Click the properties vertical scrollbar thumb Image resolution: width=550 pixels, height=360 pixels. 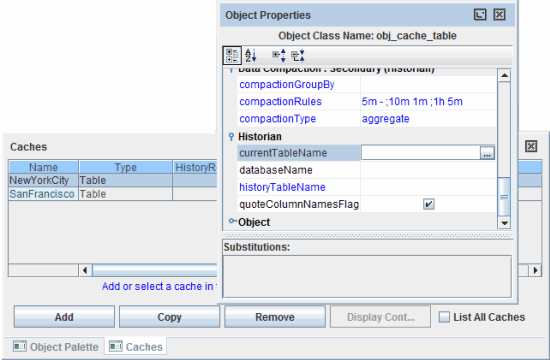504,197
